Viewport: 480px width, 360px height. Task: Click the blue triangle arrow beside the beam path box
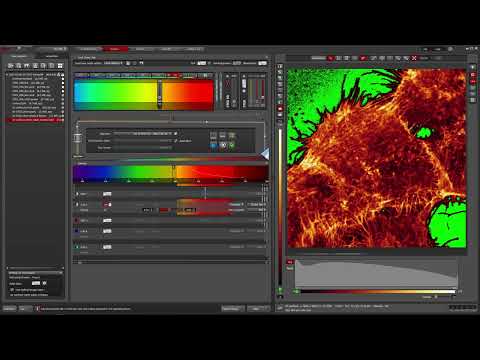[x=265, y=154]
